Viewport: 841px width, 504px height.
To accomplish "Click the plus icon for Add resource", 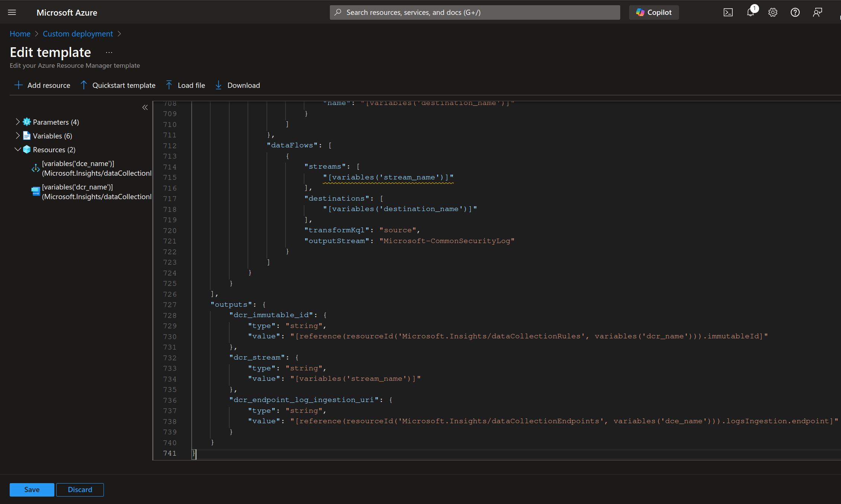I will (x=18, y=85).
